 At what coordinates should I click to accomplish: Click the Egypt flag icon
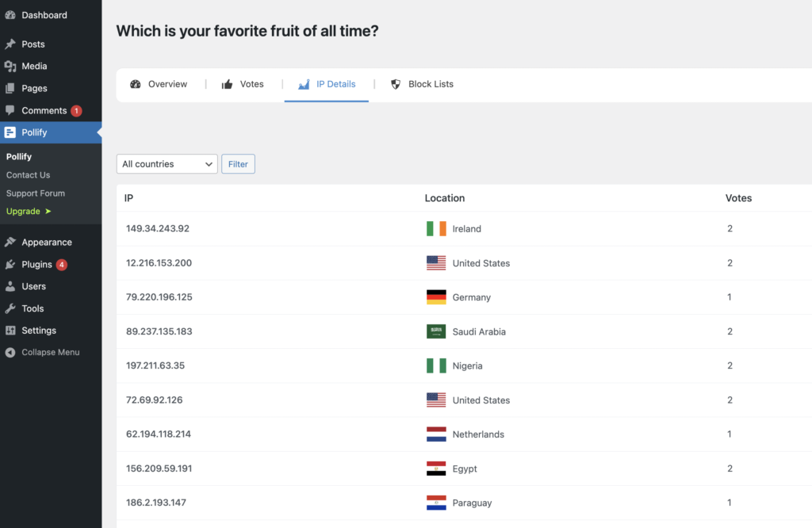point(436,469)
